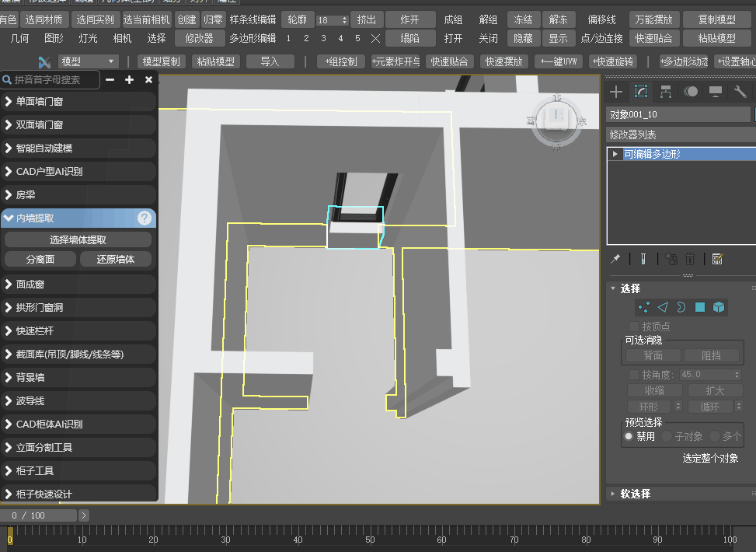Click the 相机 toolbar item
This screenshot has height=552, width=756.
coord(123,38)
